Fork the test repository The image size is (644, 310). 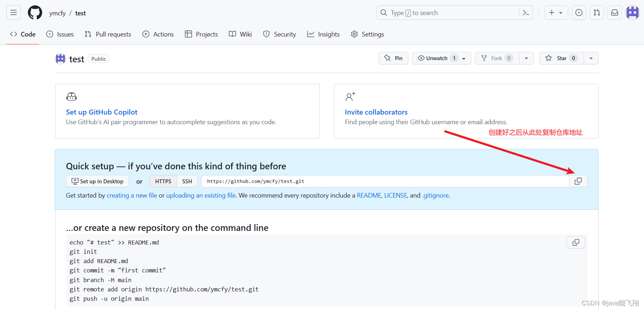[497, 58]
